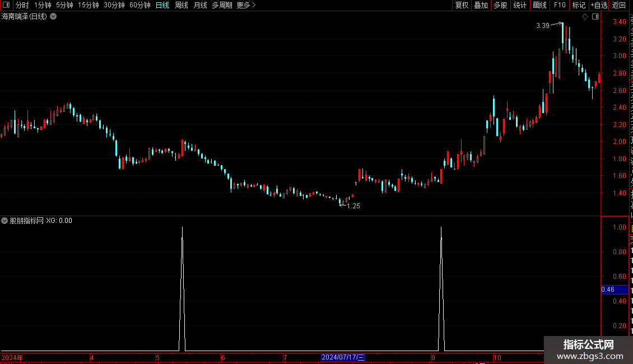Add stock via +自选 button

click(x=599, y=5)
